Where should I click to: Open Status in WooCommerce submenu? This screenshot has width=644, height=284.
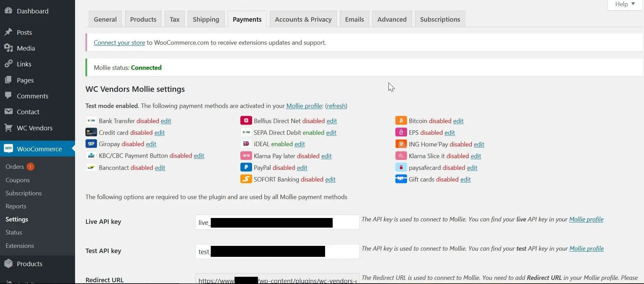point(14,232)
